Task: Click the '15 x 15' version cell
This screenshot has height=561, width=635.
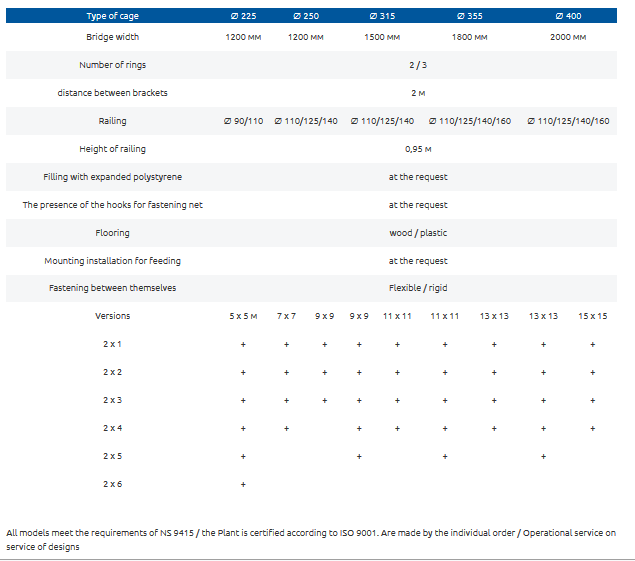Action: (592, 316)
